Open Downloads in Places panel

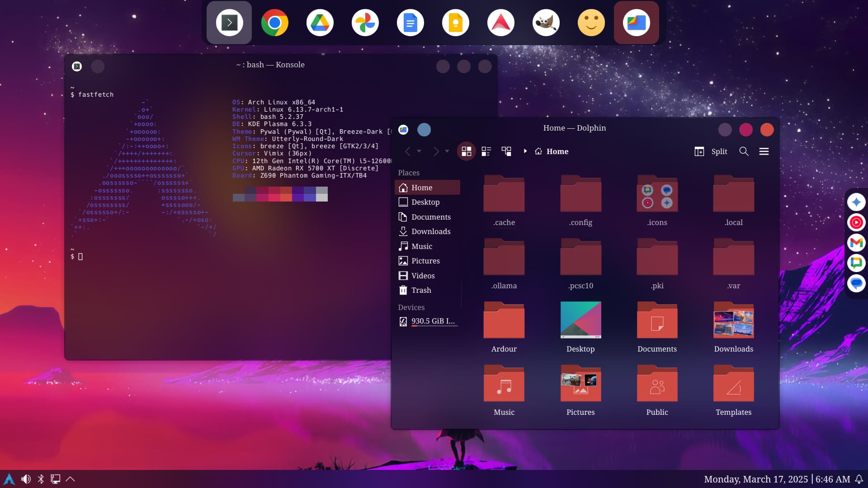point(427,231)
